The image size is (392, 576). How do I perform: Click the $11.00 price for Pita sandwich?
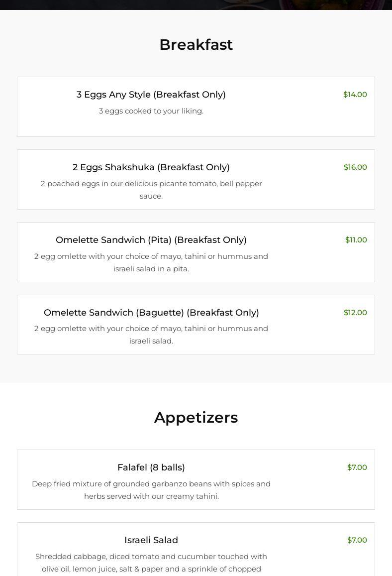click(x=356, y=240)
